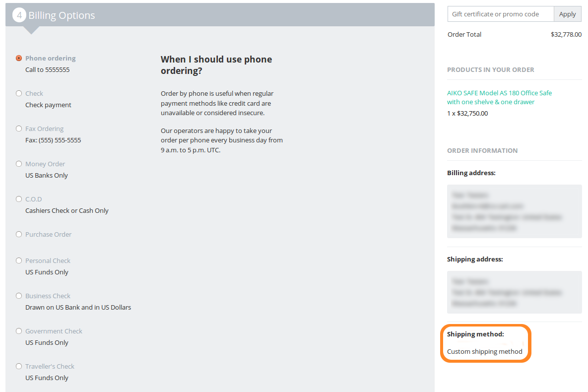Viewport: 588px width, 392px height.
Task: Select Fax Ordering payment method
Action: pos(19,129)
